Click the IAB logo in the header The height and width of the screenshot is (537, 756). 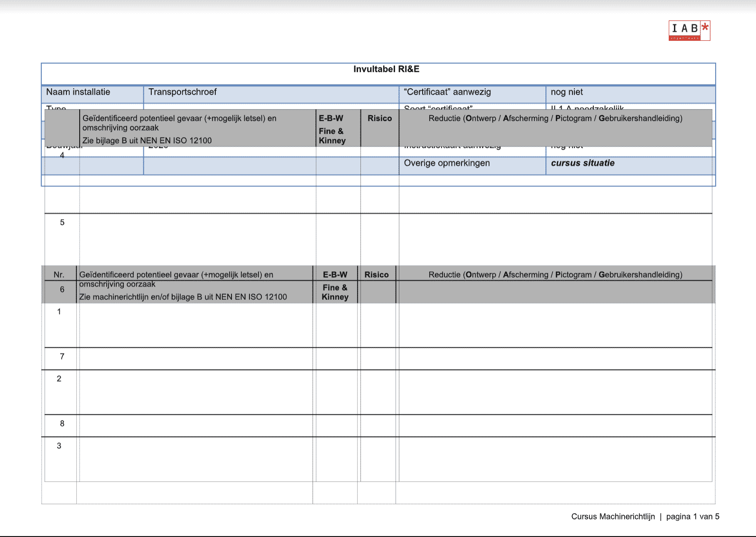(689, 31)
